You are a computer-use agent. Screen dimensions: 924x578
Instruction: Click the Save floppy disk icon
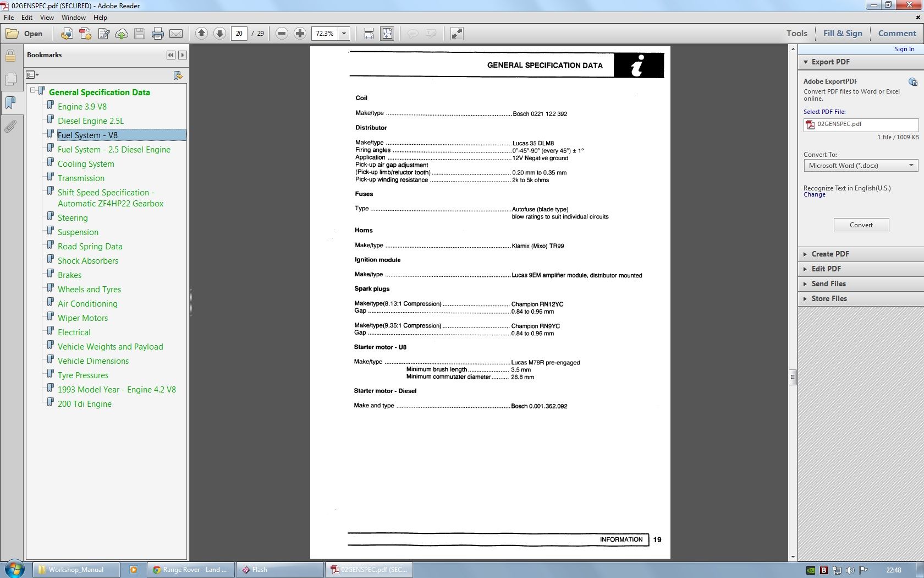[x=140, y=34]
